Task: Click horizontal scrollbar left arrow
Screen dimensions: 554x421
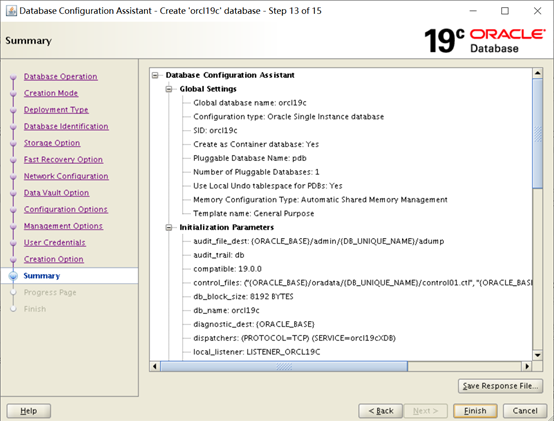Action: pos(155,366)
